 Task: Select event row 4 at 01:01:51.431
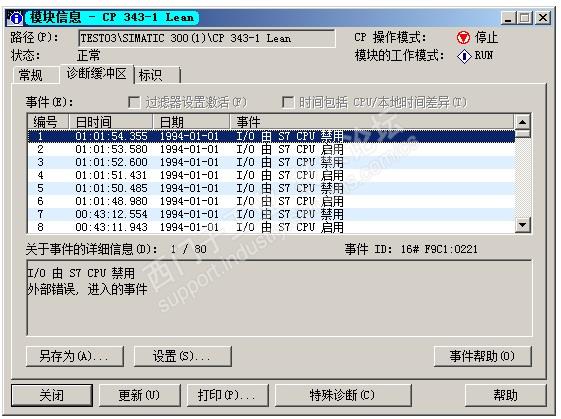point(271,175)
